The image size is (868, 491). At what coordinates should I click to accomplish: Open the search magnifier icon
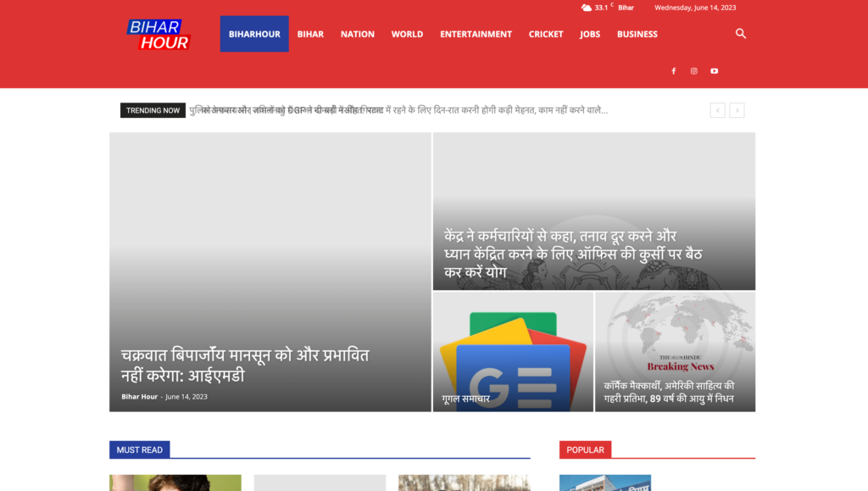pos(741,34)
